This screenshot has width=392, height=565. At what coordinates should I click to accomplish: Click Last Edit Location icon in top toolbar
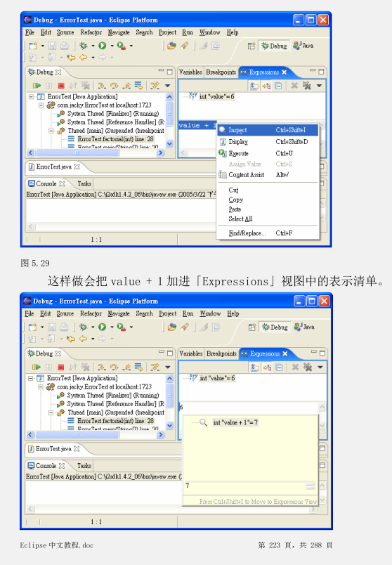click(x=71, y=58)
